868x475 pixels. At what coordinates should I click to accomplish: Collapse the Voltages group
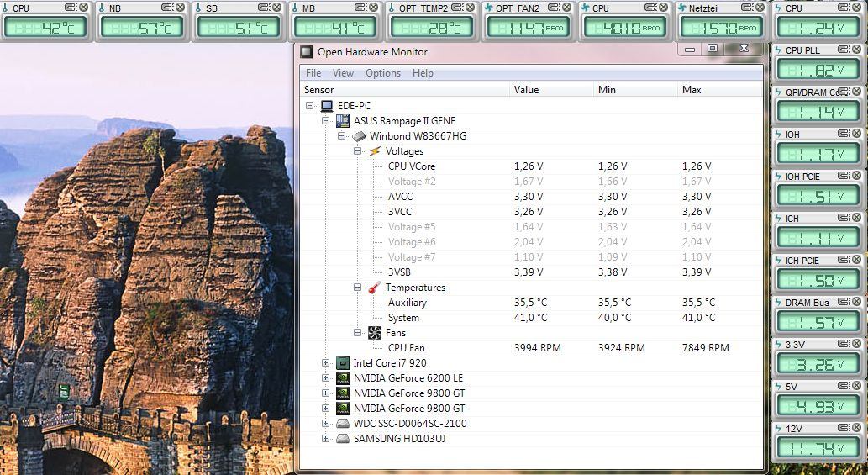pyautogui.click(x=358, y=151)
